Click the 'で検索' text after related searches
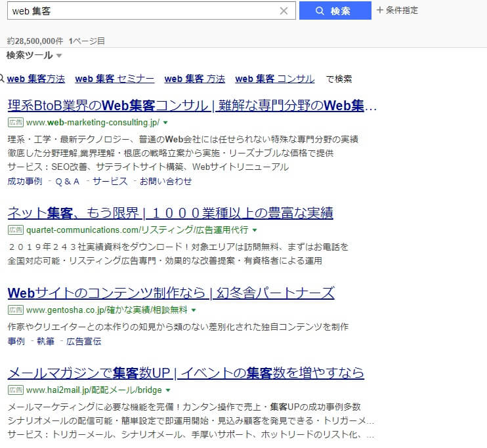 (339, 79)
